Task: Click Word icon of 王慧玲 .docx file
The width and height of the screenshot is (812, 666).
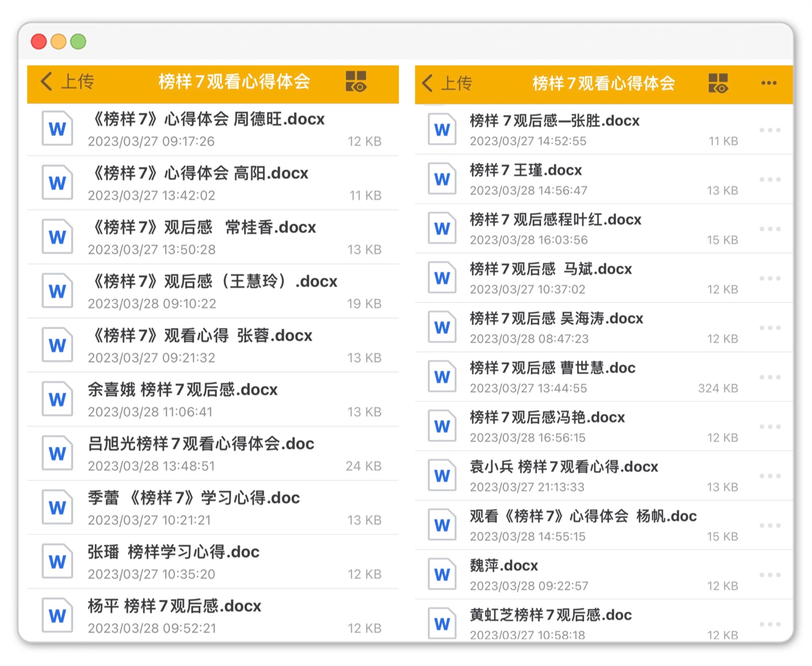Action: point(57,291)
